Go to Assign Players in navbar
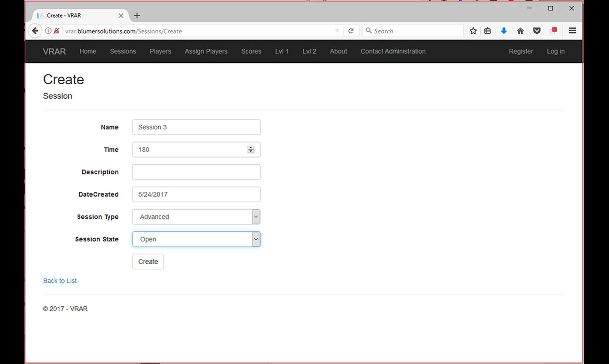This screenshot has height=364, width=609. 206,51
